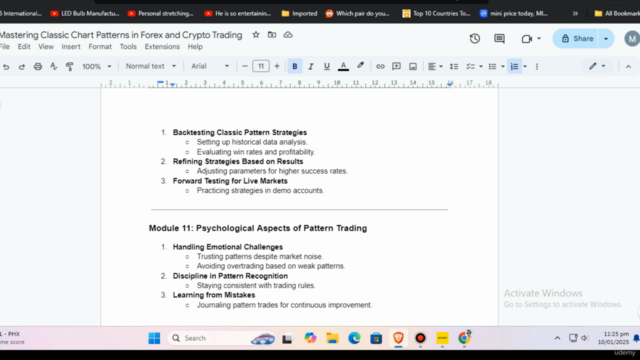Toggle numbered list formatting

514,67
